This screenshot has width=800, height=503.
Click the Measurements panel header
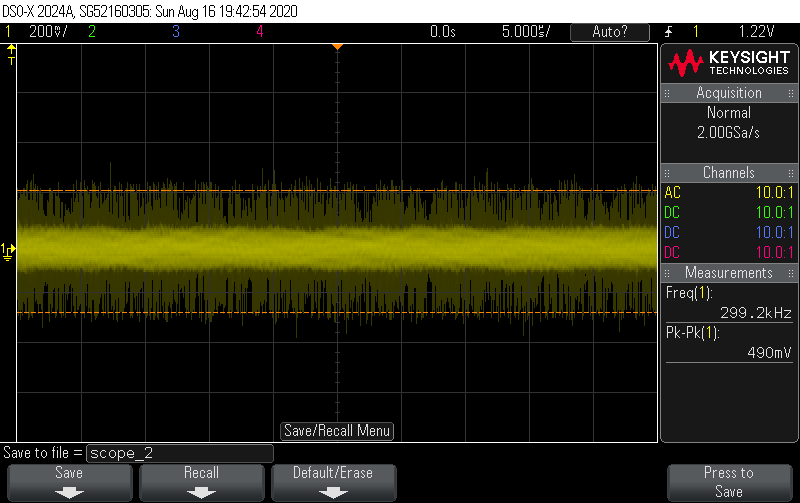point(729,272)
